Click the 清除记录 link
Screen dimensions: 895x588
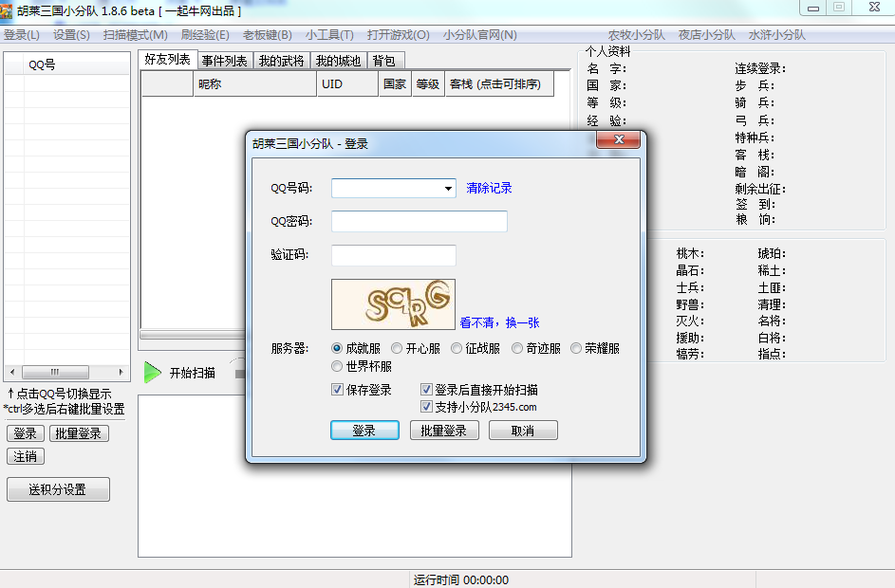tap(489, 188)
